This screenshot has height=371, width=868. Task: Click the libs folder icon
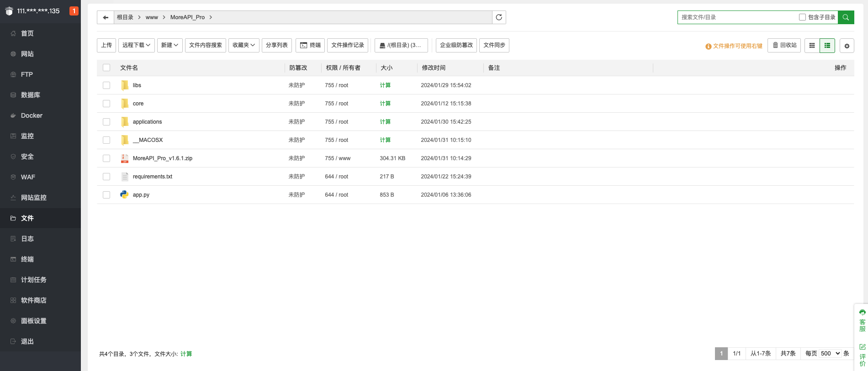pos(125,85)
